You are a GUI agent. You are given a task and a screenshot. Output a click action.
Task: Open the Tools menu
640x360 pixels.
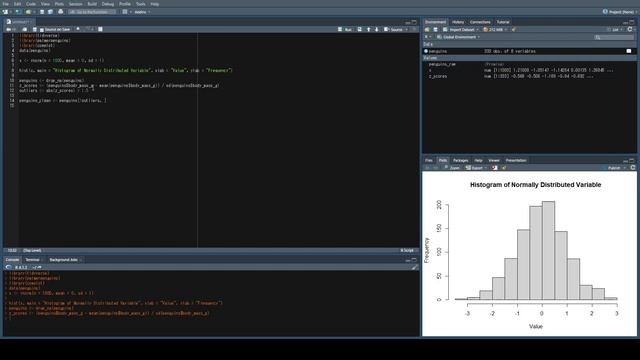[141, 4]
